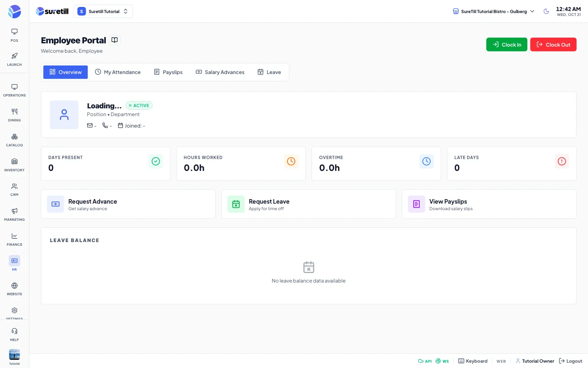This screenshot has width=588, height=368.
Task: Open the Finance chart section
Action: (14, 240)
